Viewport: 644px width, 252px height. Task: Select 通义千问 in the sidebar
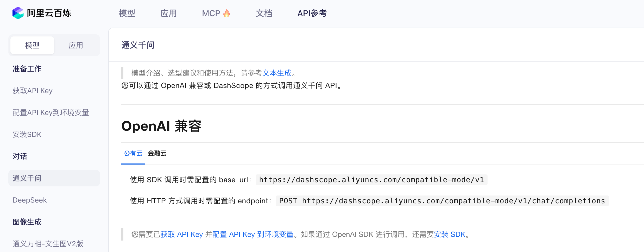[54, 178]
